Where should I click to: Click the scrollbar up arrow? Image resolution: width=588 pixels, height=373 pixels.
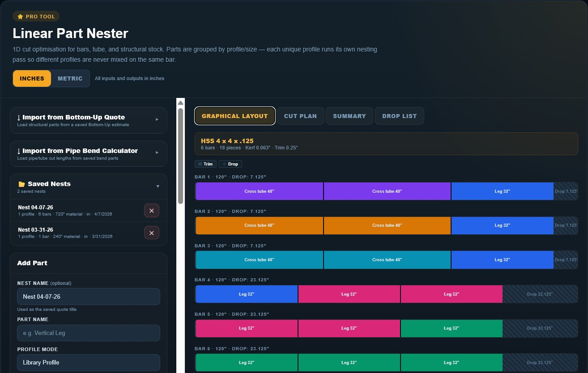181,103
